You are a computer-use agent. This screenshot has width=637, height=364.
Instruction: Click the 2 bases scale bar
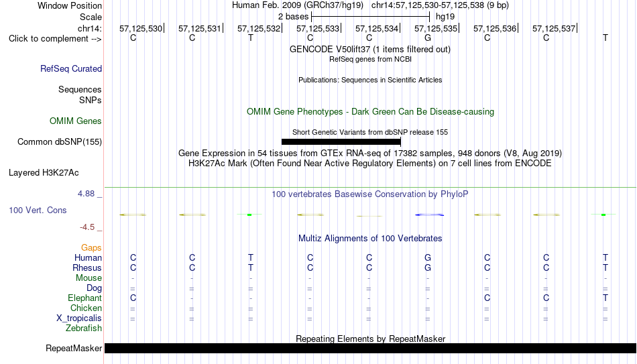click(x=371, y=17)
